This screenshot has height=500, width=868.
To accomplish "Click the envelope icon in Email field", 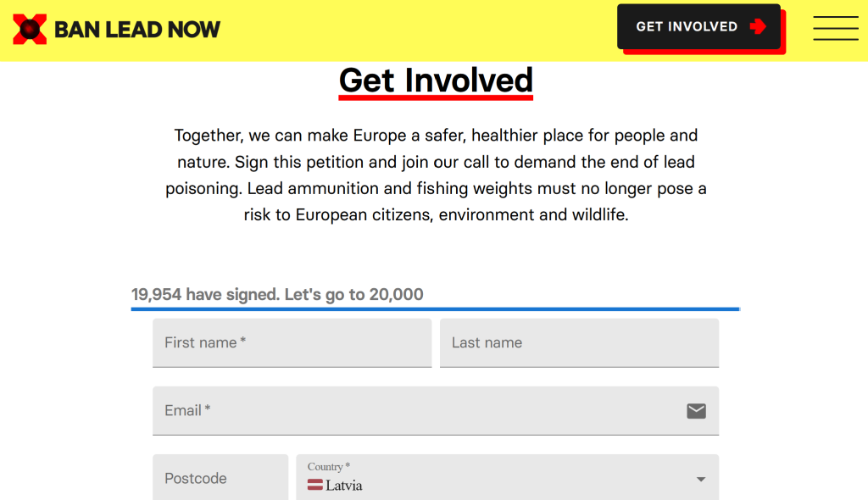I will (x=696, y=411).
